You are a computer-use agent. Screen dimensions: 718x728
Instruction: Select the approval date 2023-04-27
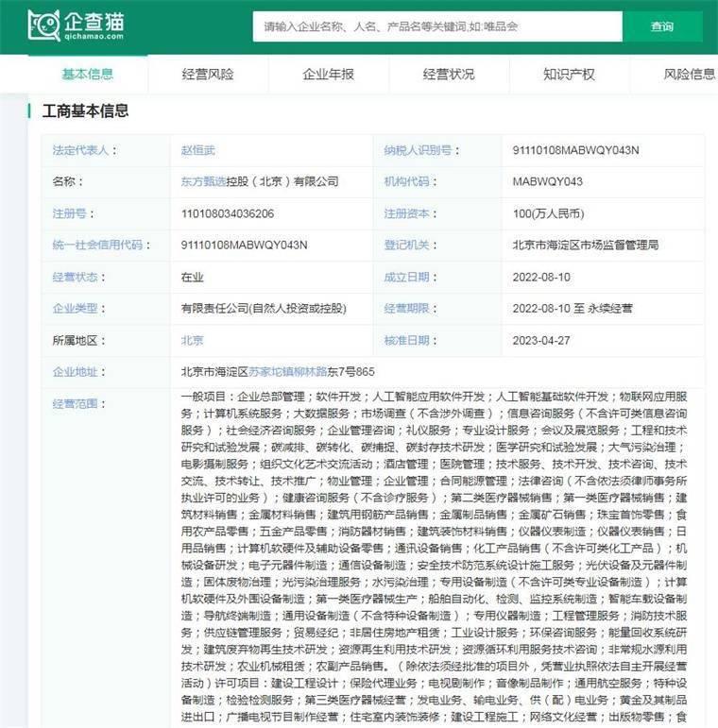coord(541,340)
